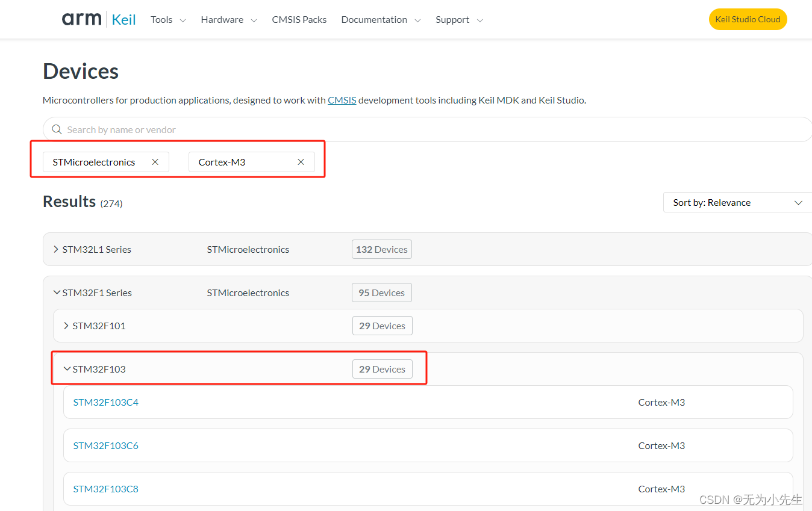Screen dimensions: 812x511
Task: Collapse the STM32F103 group
Action: point(67,369)
